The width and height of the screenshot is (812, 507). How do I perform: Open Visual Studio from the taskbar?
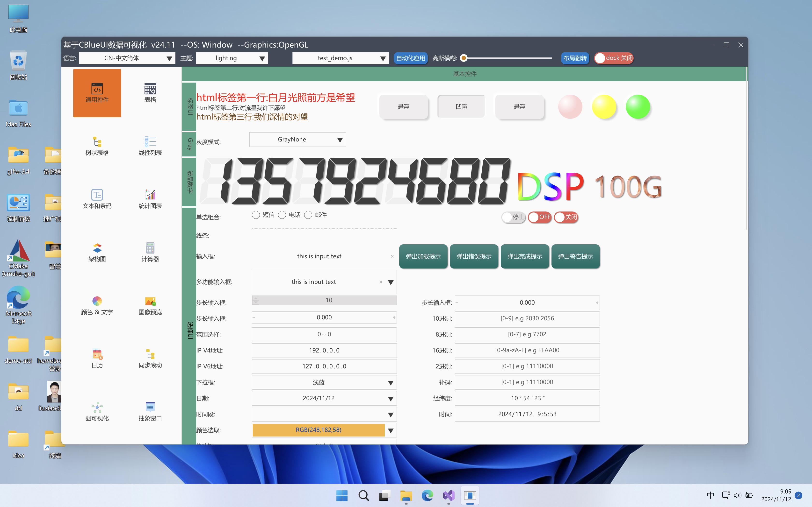tap(449, 496)
